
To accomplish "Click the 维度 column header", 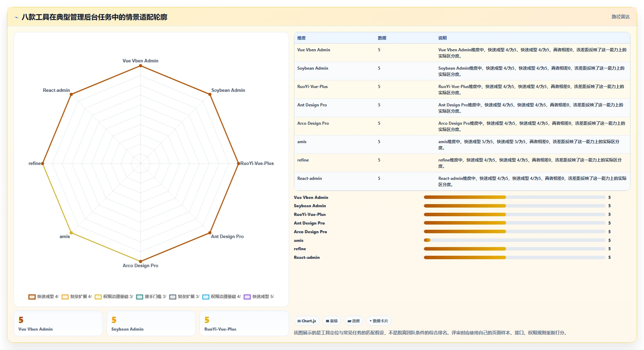I will 302,38.
